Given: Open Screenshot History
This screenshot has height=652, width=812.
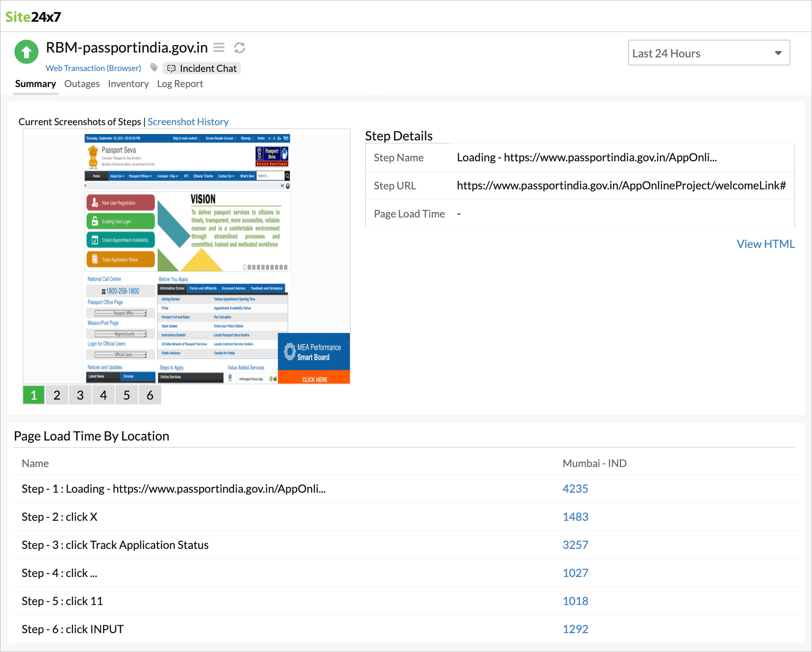Looking at the screenshot, I should [188, 122].
